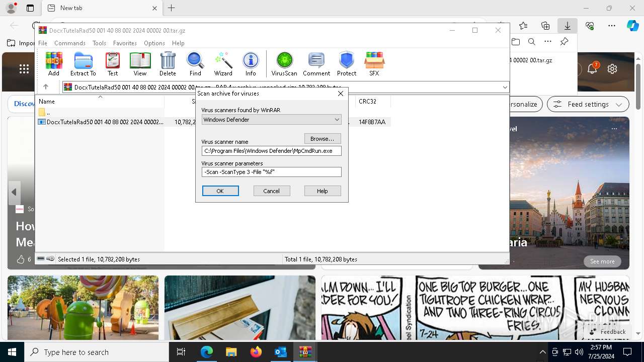
Task: Open notifications bell on new tab page
Action: [592, 69]
